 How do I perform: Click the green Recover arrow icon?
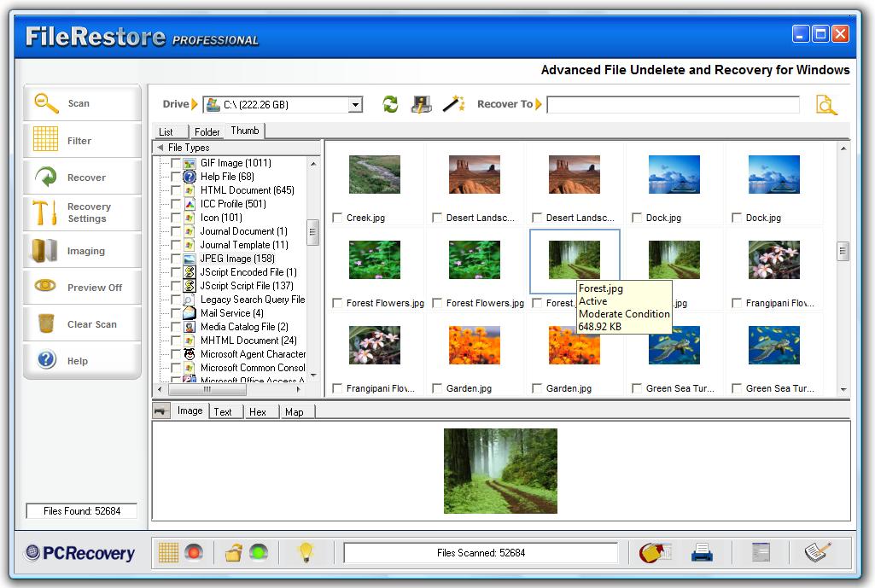46,177
